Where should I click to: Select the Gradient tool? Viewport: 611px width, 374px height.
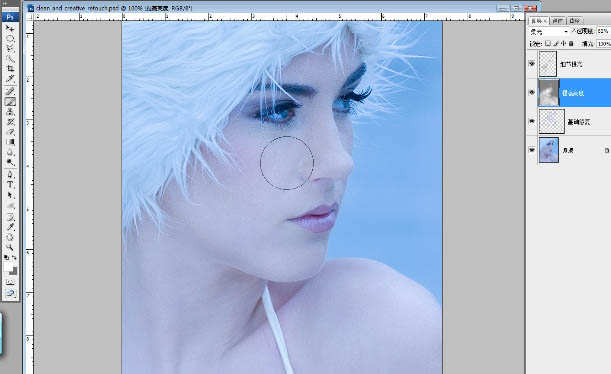(x=10, y=142)
